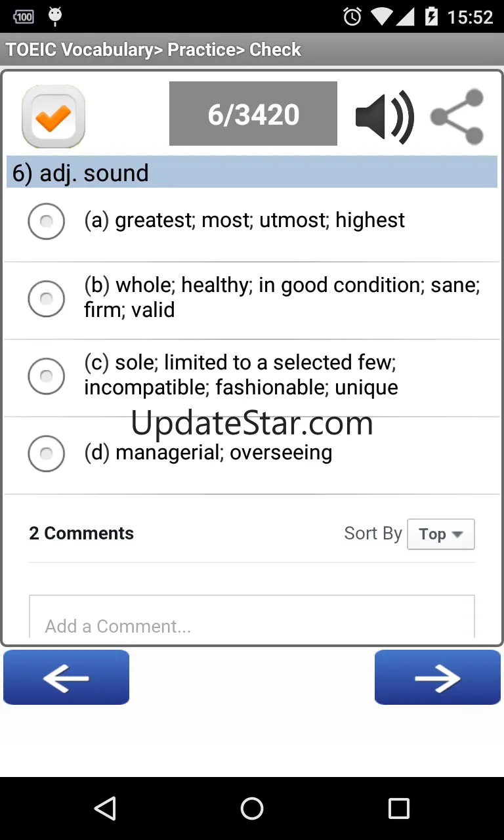This screenshot has width=504, height=840.
Task: Tap the 6/3420 question counter
Action: coord(253,114)
